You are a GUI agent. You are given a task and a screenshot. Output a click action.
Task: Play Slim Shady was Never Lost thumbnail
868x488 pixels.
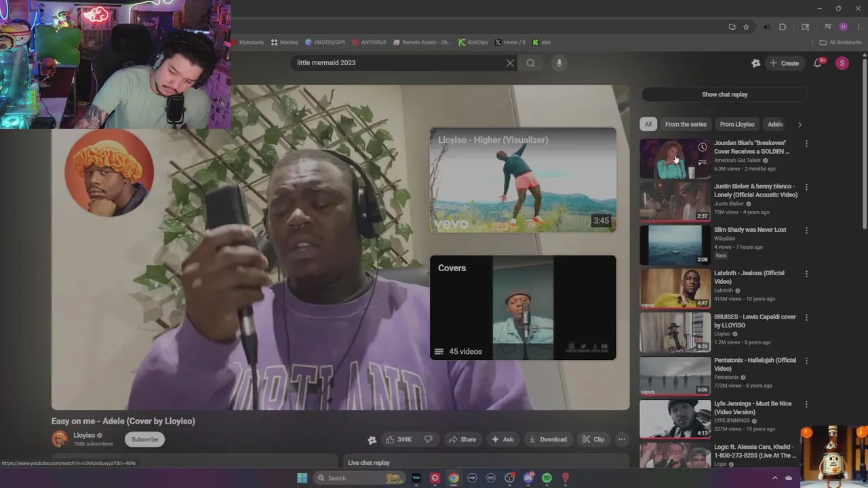point(675,245)
